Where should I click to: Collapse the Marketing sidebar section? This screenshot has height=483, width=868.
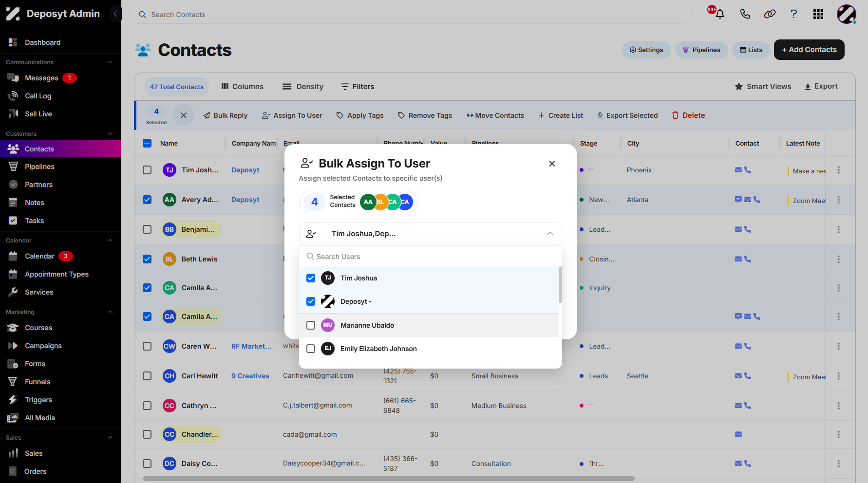110,312
